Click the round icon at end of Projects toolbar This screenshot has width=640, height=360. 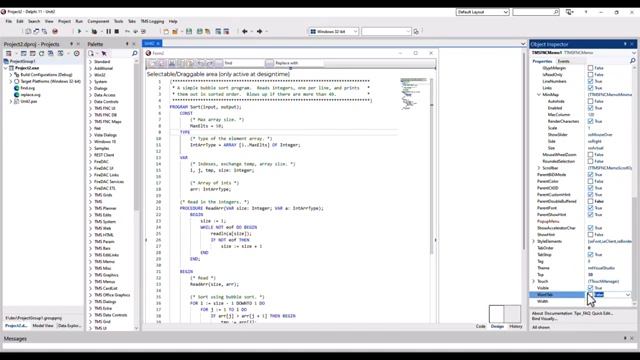point(76,53)
